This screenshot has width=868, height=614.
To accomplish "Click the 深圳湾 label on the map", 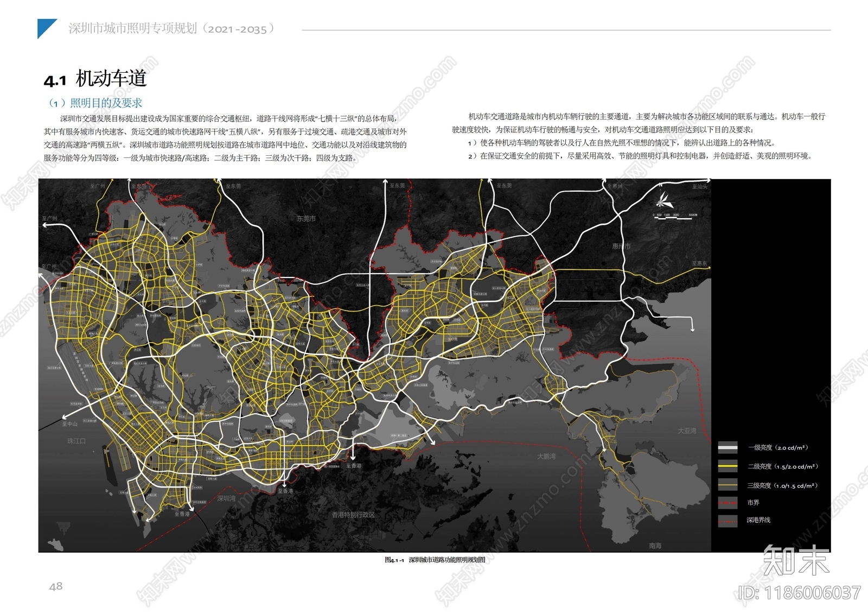I will [x=226, y=498].
